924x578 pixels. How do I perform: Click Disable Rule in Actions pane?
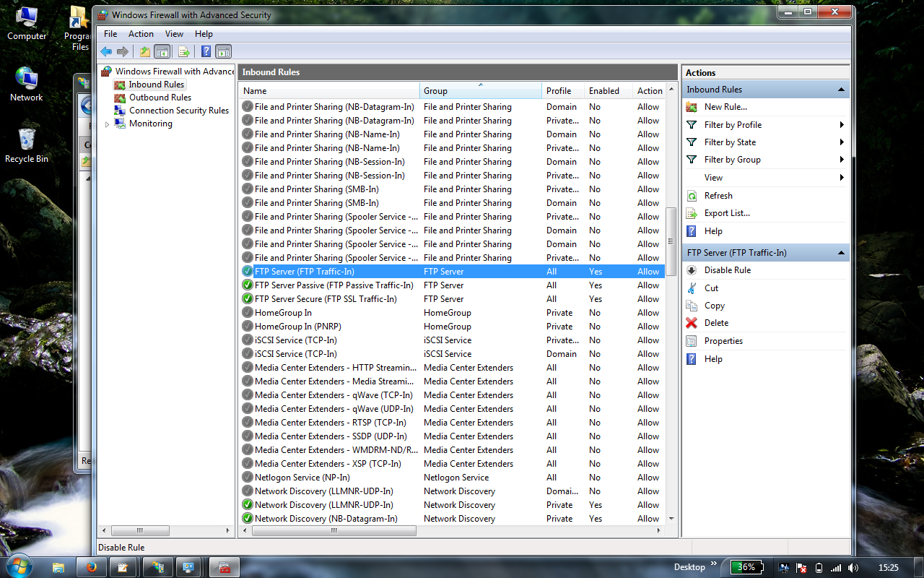728,270
